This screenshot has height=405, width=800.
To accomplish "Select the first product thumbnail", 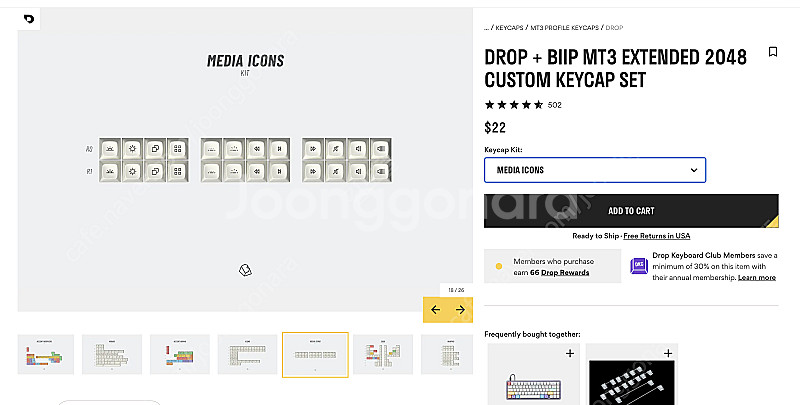I will point(46,355).
